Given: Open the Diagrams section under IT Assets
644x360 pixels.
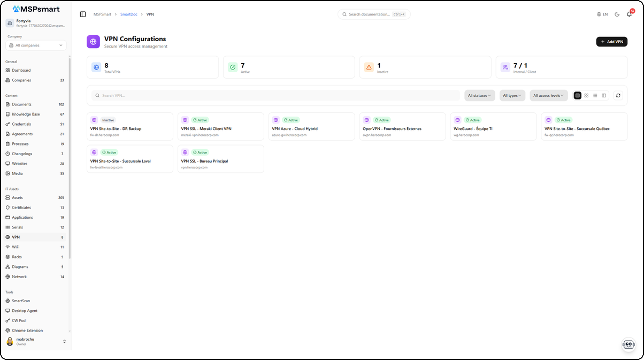Looking at the screenshot, I should pyautogui.click(x=19, y=266).
